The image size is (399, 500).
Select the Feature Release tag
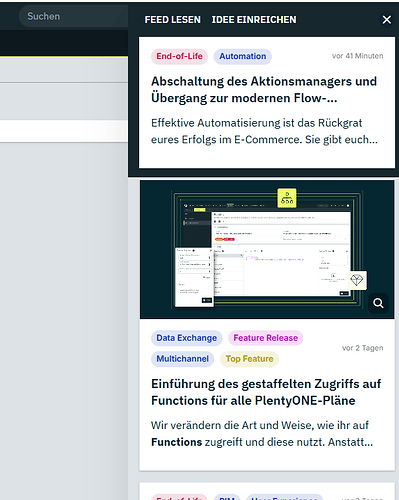pos(266,338)
